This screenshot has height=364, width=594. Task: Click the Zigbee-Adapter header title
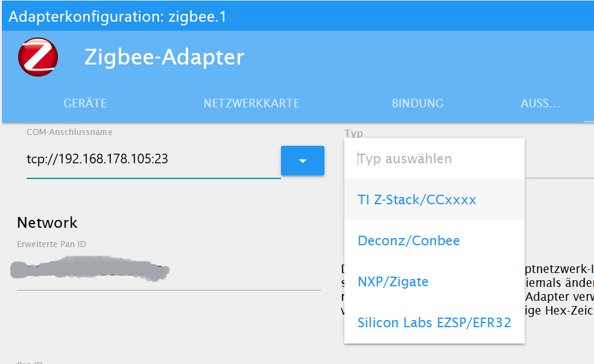click(x=164, y=57)
